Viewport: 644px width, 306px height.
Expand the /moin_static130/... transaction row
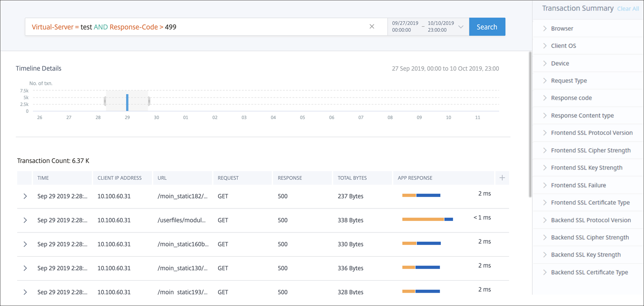pos(25,268)
